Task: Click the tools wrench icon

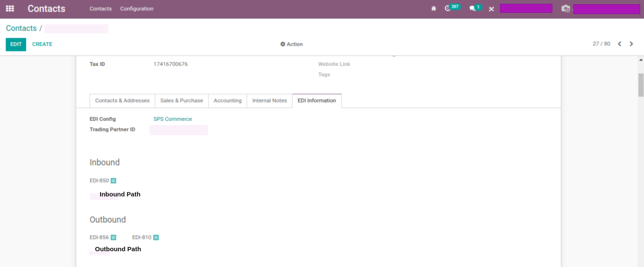Action: pyautogui.click(x=491, y=8)
